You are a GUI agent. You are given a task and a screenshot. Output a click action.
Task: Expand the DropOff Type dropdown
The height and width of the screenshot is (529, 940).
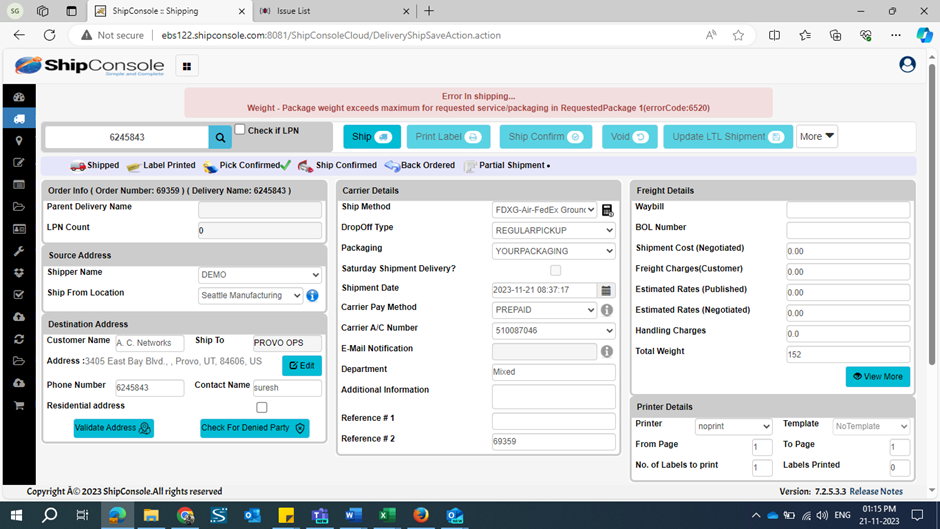click(x=553, y=230)
